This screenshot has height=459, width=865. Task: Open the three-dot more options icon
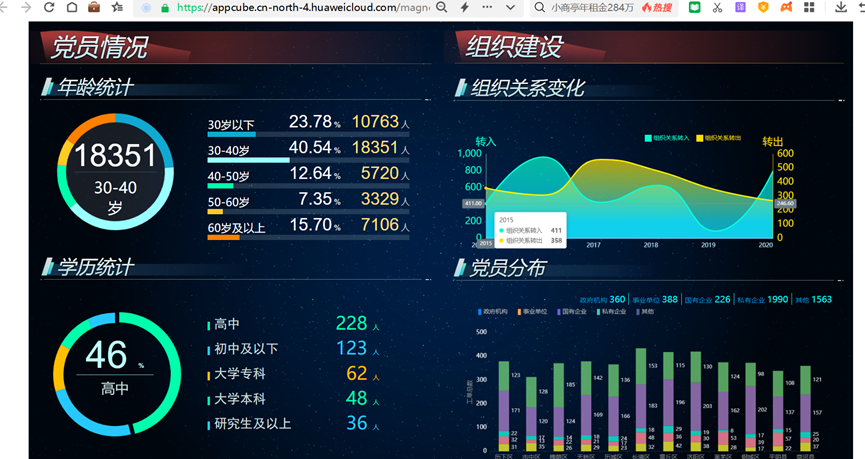[x=487, y=7]
